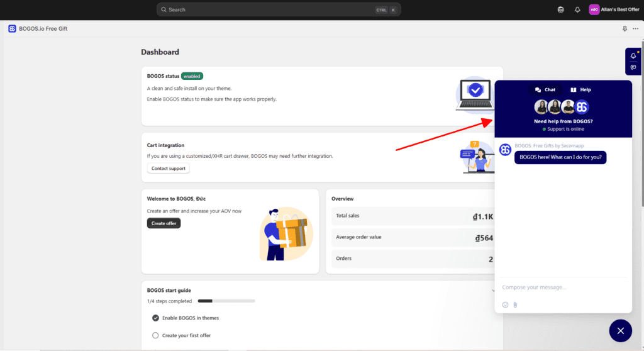Switch to the Help tab in widget
This screenshot has width=644, height=351.
coord(580,90)
